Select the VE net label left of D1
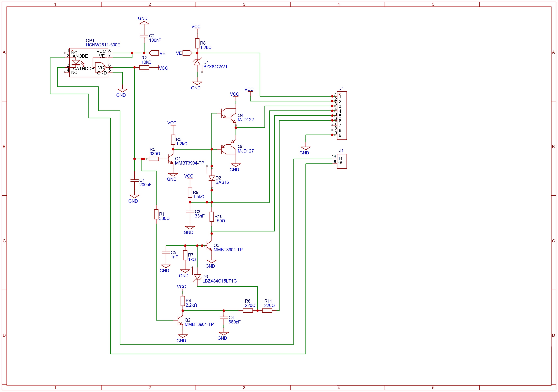 187,53
